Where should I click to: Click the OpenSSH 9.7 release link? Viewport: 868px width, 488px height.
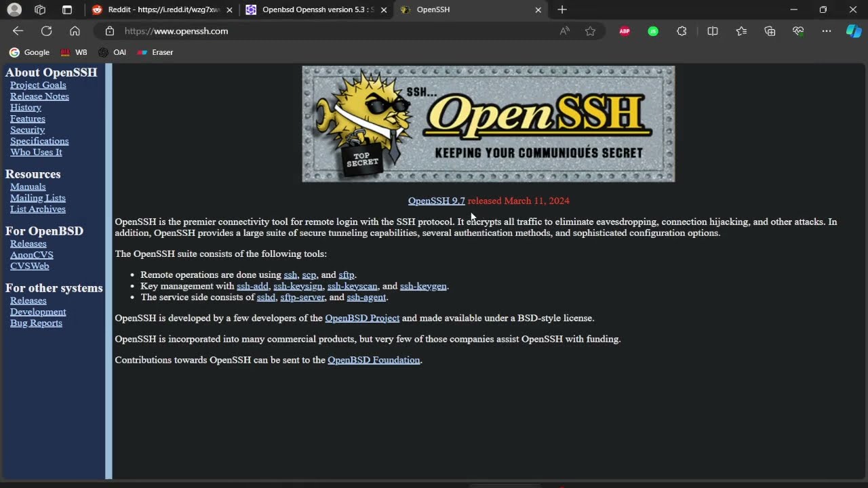(x=437, y=201)
